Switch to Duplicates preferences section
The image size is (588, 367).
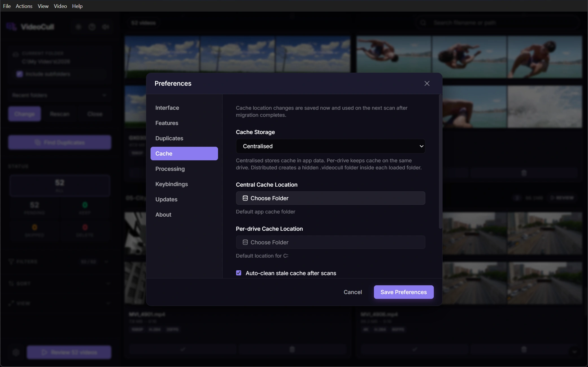[184, 138]
